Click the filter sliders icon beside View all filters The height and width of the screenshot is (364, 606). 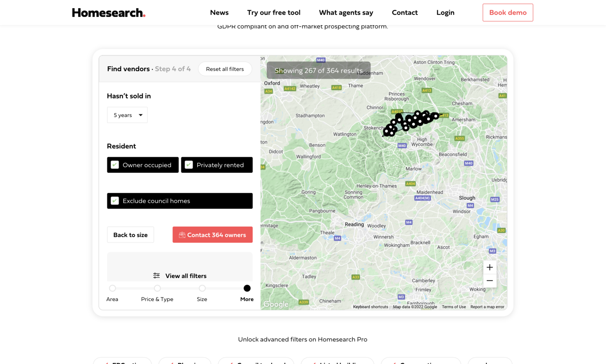(156, 276)
